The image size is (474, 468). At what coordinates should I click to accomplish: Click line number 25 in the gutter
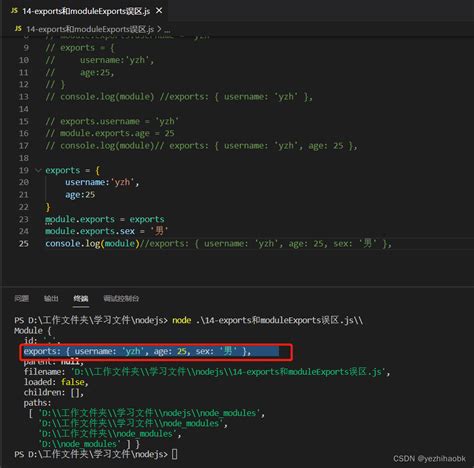[24, 244]
